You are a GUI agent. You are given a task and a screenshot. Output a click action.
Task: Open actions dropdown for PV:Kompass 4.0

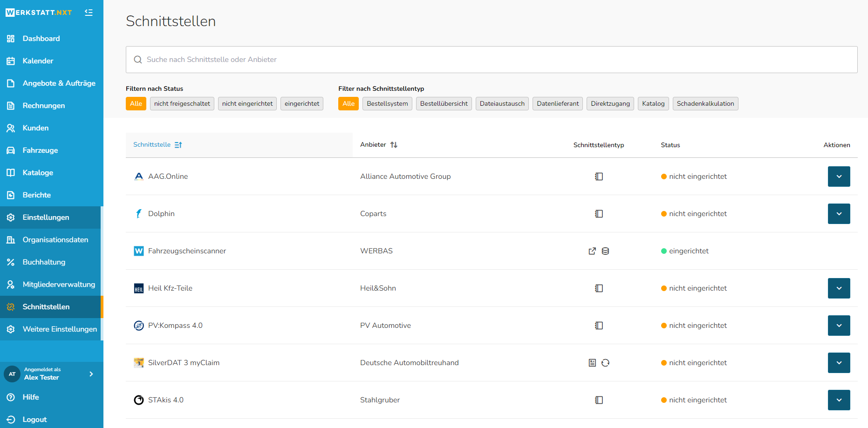(x=839, y=326)
